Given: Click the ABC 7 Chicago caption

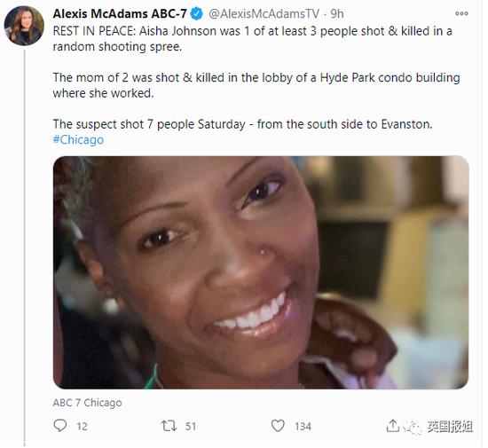Looking at the screenshot, I should coord(87,403).
